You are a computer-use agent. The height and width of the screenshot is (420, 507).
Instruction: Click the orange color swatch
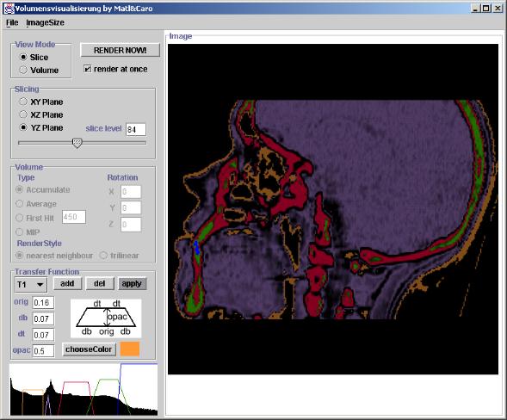point(130,349)
